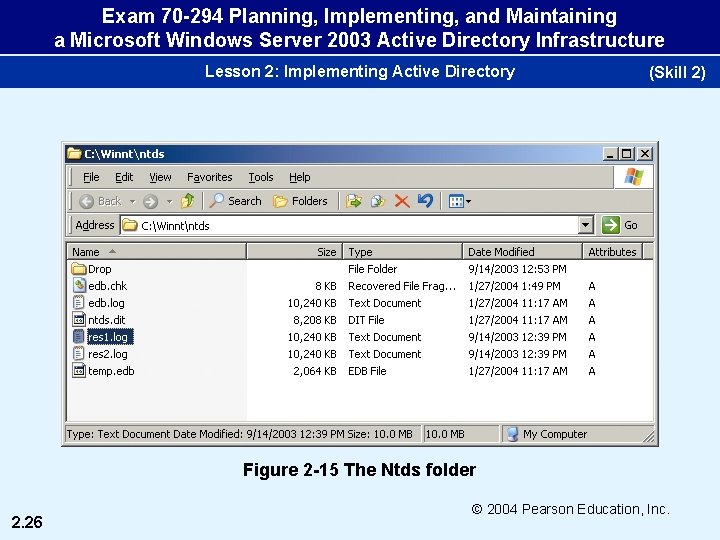The height and width of the screenshot is (540, 720).
Task: Open the Address bar dropdown arrow
Action: (585, 225)
